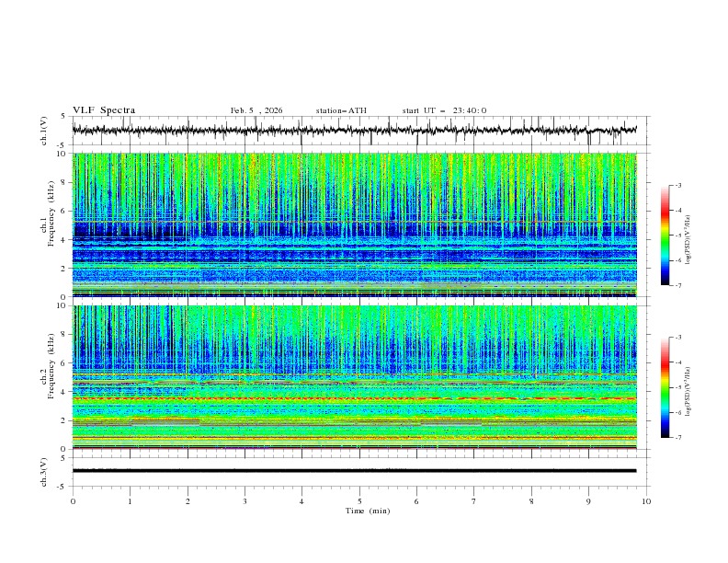The image size is (728, 563).
Task: Click the 4 kHz tick label on ch.2 spectrogram
Action: tap(64, 392)
